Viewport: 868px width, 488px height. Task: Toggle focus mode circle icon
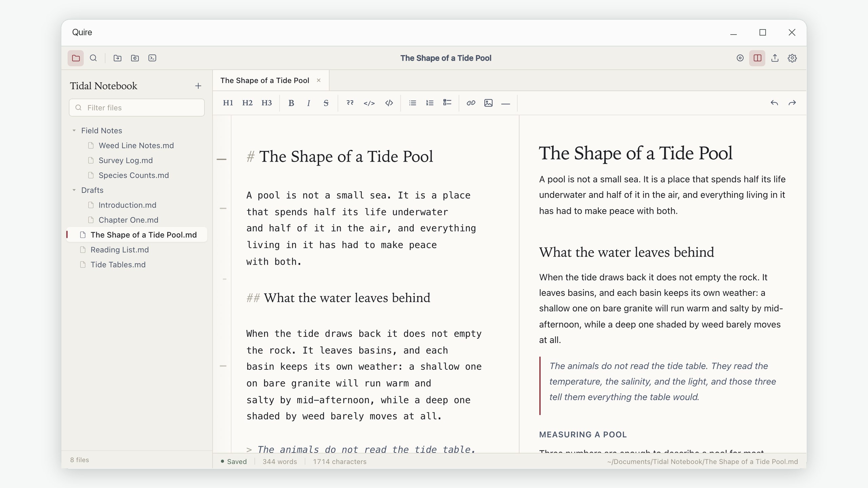[x=740, y=58]
